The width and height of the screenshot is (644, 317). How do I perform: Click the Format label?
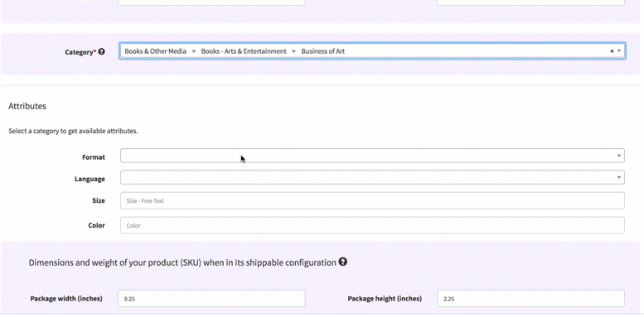tap(93, 157)
